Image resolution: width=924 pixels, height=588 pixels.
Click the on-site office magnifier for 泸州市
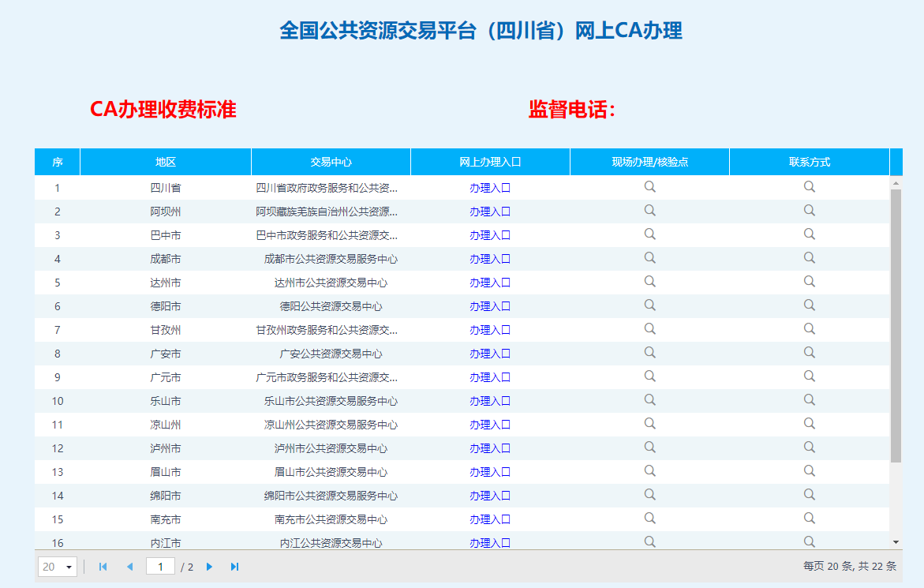click(649, 448)
